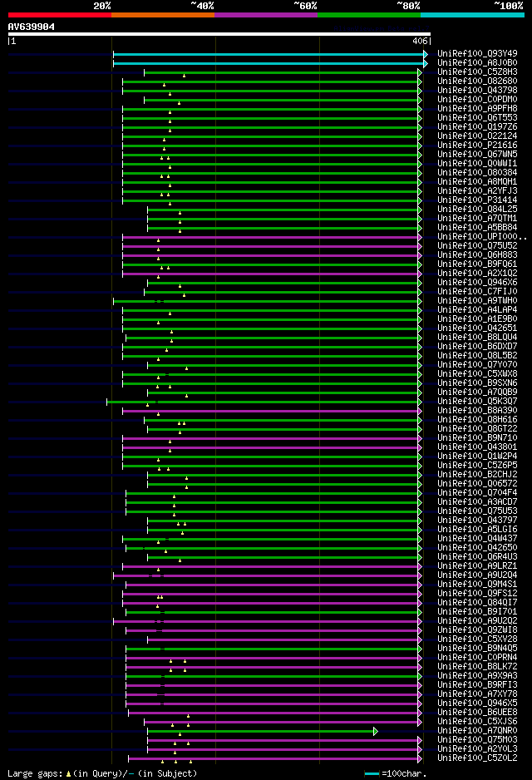This screenshot has width=532, height=780.
Task: Open hit UniRef100_P31414
Action: pyautogui.click(x=477, y=200)
